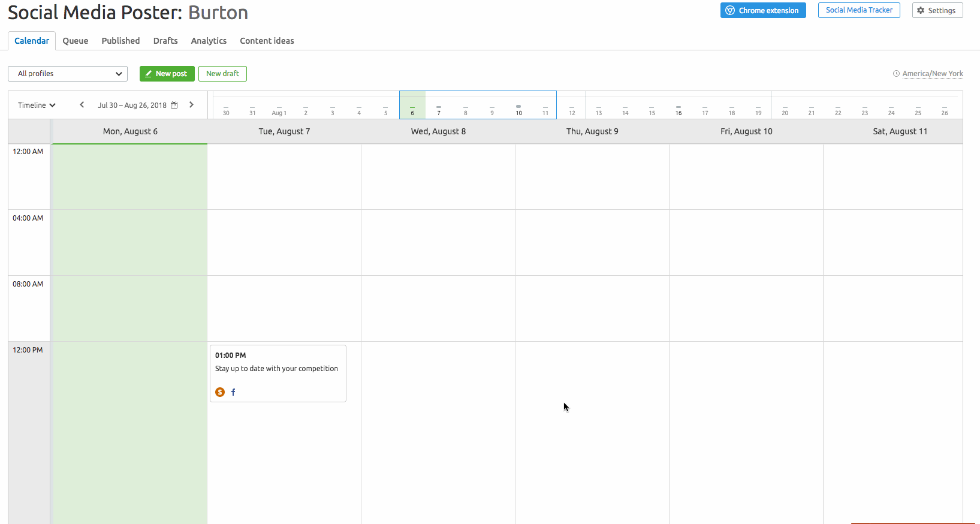The image size is (980, 524).
Task: Open the Timeline view dropdown
Action: 37,105
